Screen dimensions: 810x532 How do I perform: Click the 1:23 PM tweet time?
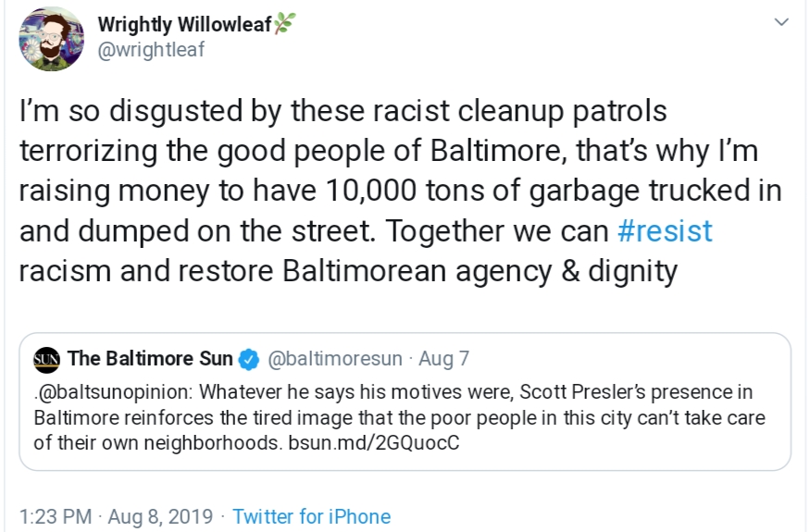pos(57,516)
